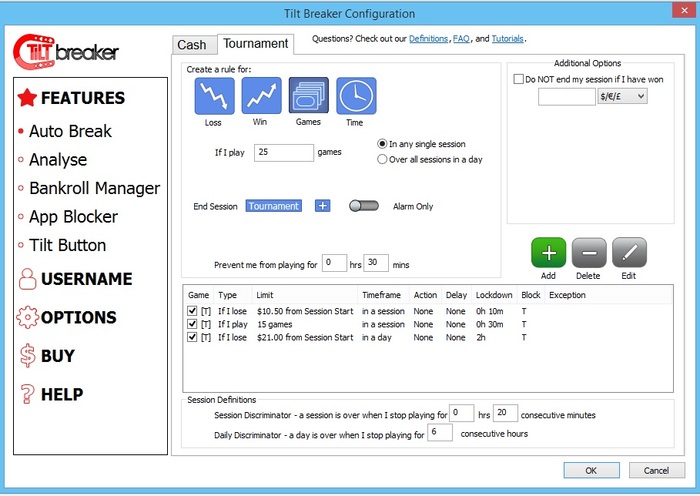700x496 pixels.
Task: Select the Games rule icon
Action: (x=308, y=96)
